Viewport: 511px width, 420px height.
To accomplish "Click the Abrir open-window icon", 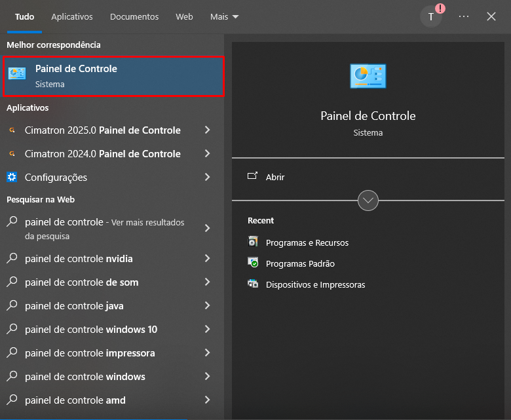I will pos(253,176).
